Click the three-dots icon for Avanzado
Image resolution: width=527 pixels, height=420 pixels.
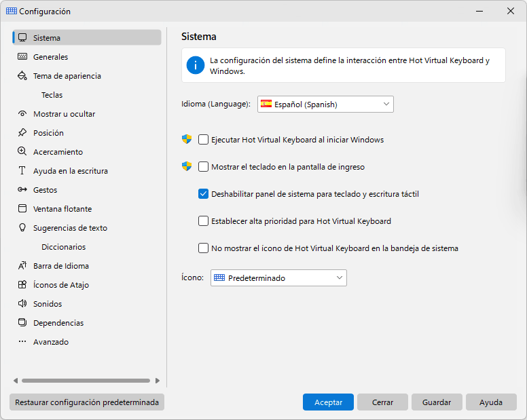coord(22,341)
